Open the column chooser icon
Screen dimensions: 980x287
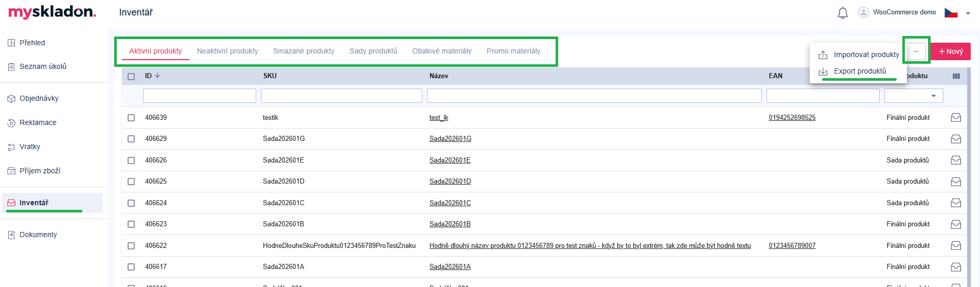[956, 76]
